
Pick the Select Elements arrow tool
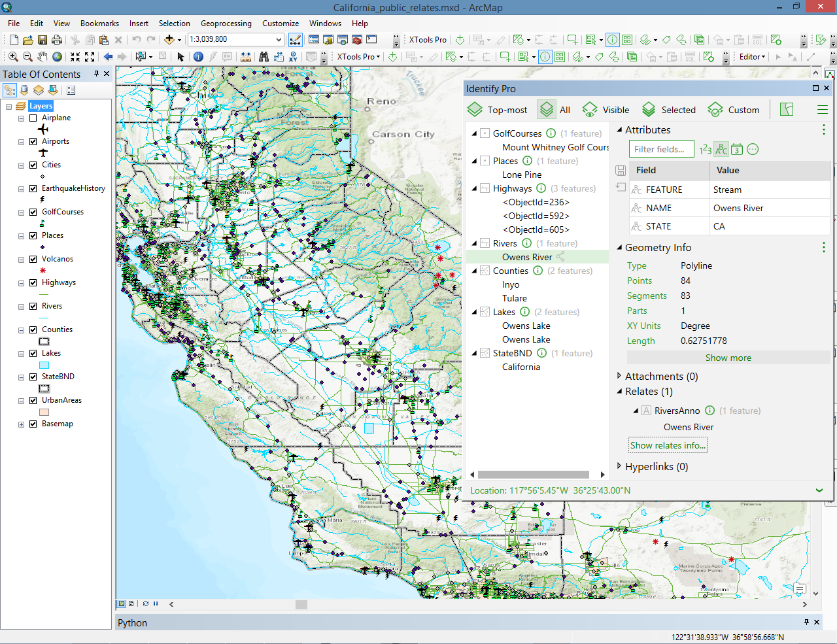coord(181,57)
